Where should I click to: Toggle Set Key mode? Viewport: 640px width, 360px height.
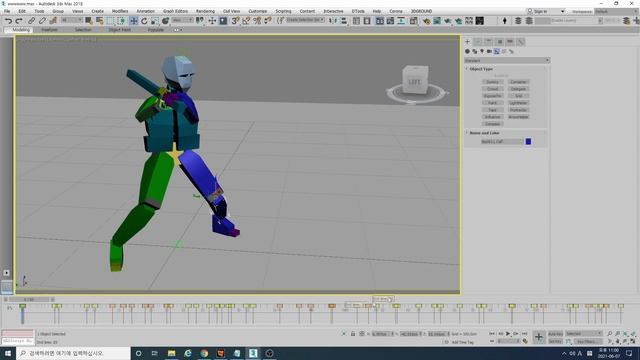pos(555,341)
